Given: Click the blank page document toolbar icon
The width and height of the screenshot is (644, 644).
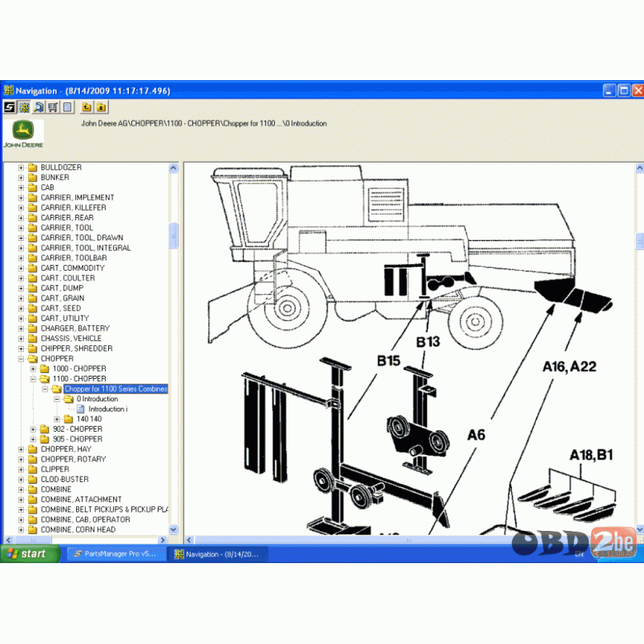Looking at the screenshot, I should [x=68, y=107].
